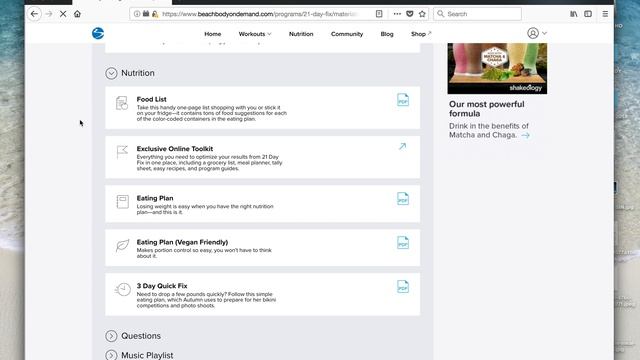Click the Eating Plan book icon

point(122,202)
